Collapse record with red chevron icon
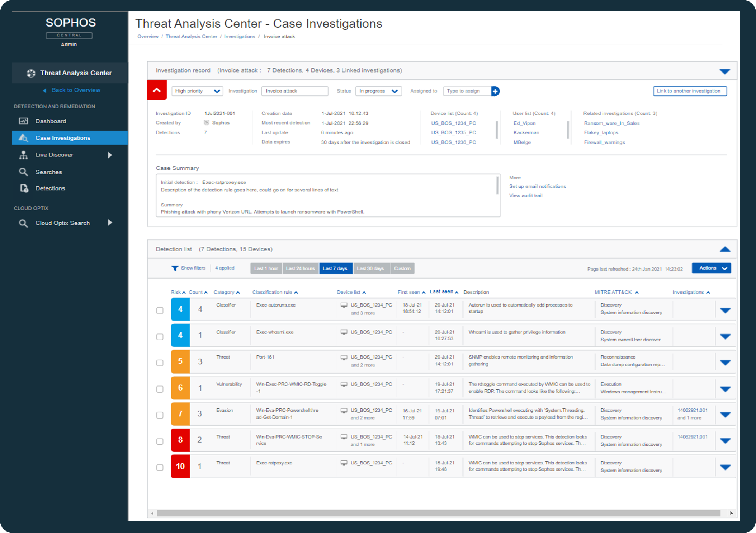756x533 pixels. click(157, 90)
